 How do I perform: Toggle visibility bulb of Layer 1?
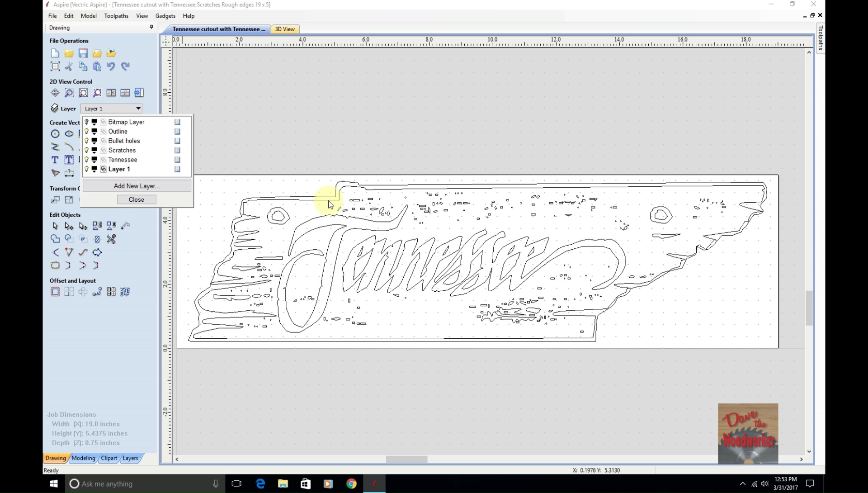point(87,169)
